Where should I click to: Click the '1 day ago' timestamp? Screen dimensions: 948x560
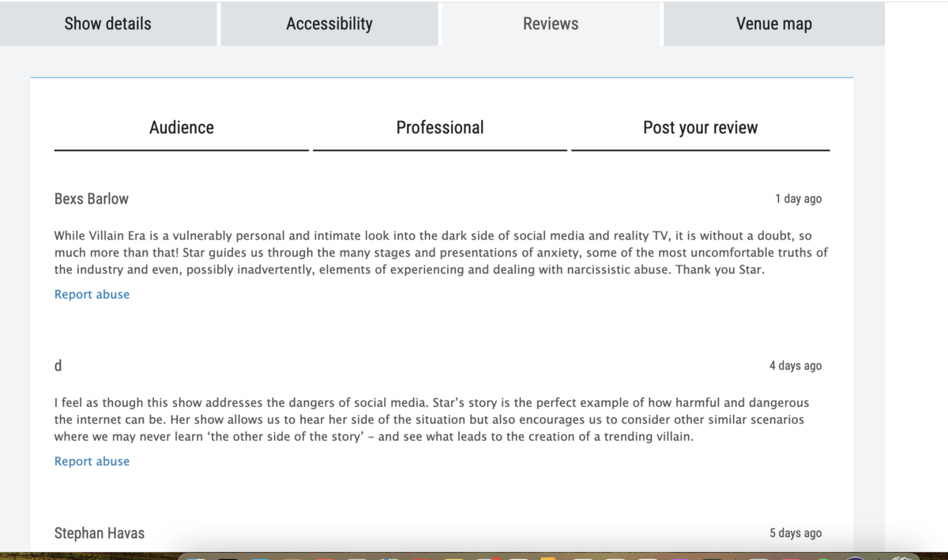click(x=798, y=199)
